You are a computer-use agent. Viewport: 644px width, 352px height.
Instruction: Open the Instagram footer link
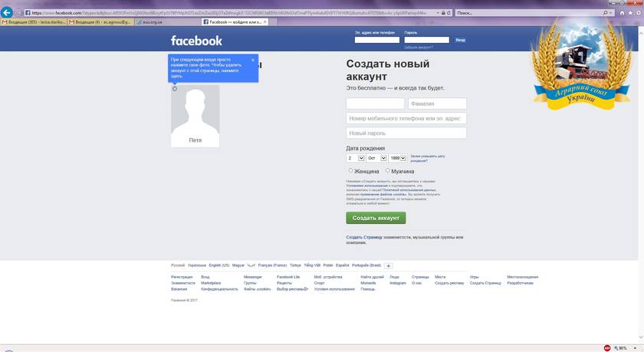[398, 283]
